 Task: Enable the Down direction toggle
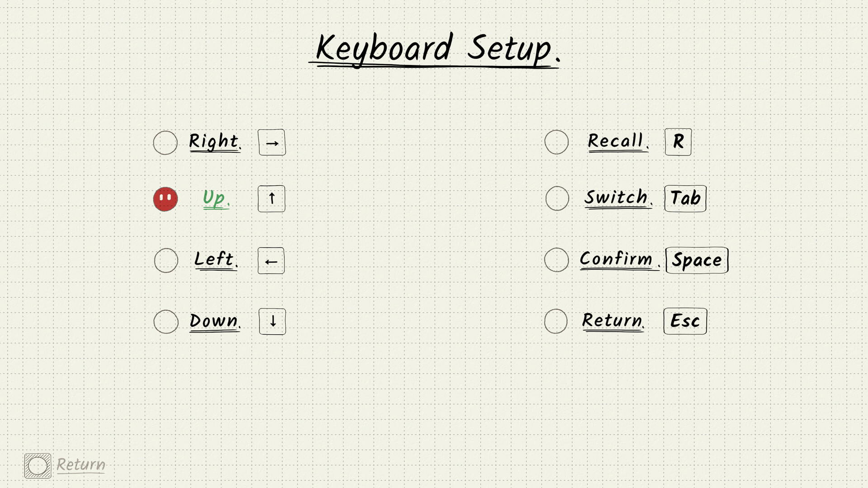coord(166,321)
